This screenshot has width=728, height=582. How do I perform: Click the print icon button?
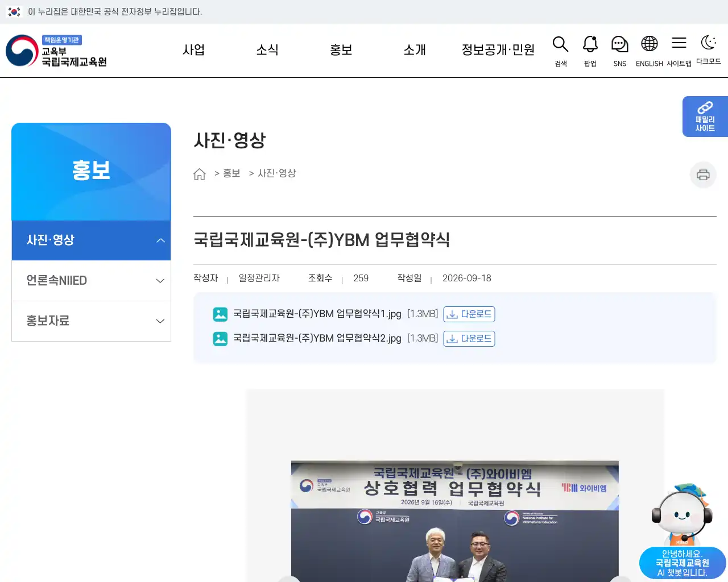[x=703, y=174]
